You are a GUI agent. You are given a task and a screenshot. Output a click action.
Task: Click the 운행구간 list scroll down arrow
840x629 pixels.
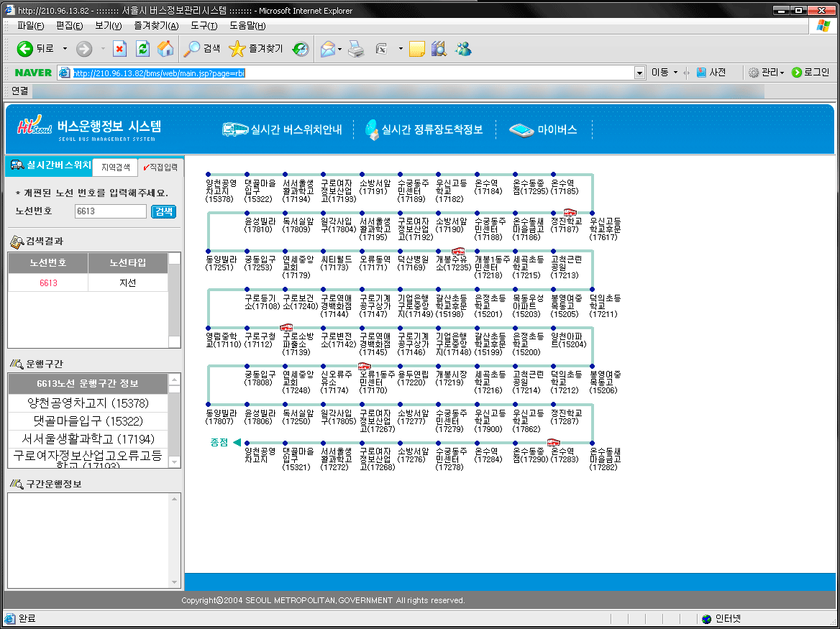coord(174,462)
